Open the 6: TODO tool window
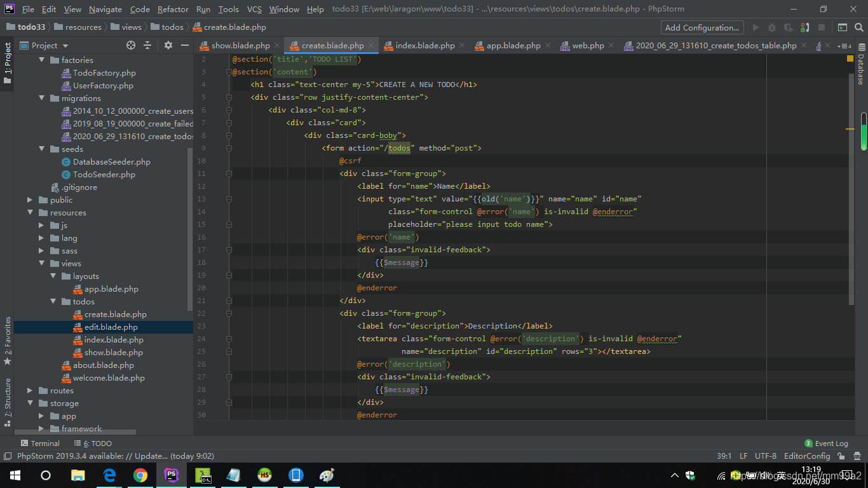This screenshot has height=488, width=868. 92,444
